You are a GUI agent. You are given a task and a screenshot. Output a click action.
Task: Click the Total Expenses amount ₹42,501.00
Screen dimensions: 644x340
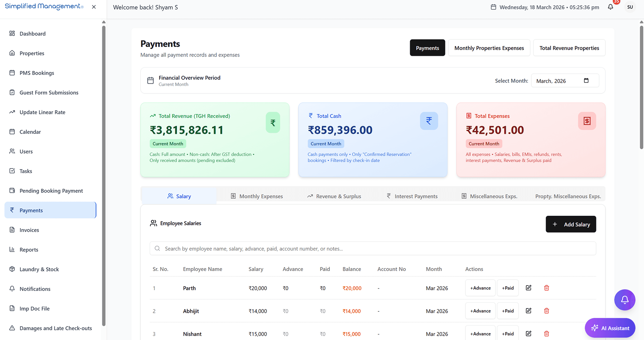[495, 130]
